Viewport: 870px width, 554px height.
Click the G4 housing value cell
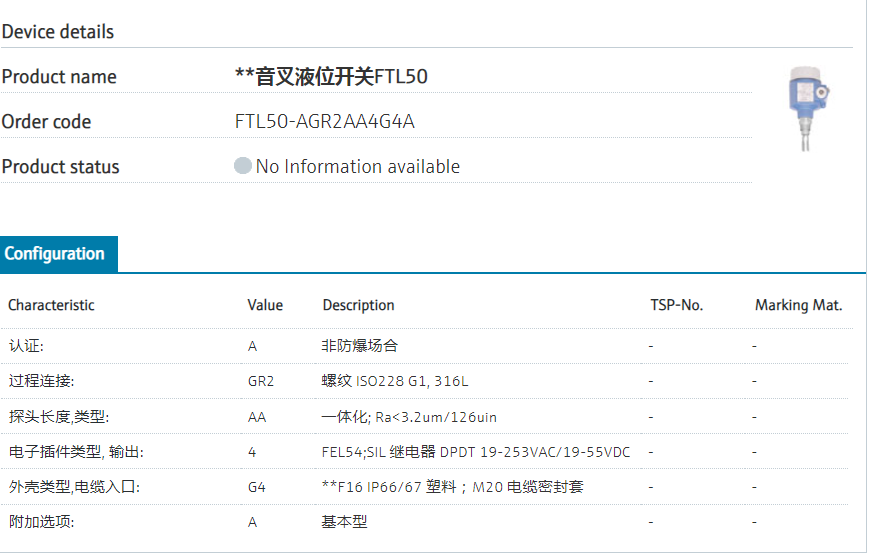257,487
